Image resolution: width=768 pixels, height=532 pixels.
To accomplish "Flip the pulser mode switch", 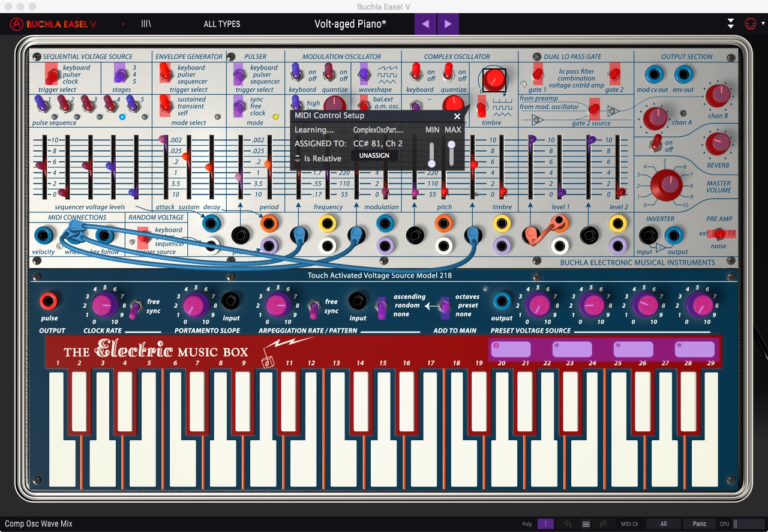I will [x=238, y=107].
